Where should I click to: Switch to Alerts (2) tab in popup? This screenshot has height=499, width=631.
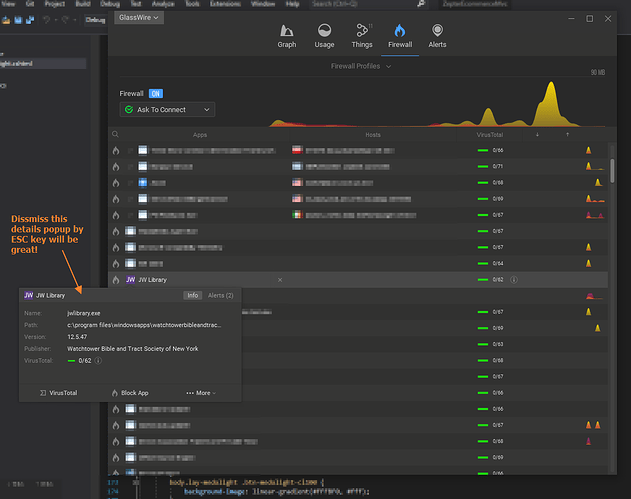pyautogui.click(x=220, y=296)
